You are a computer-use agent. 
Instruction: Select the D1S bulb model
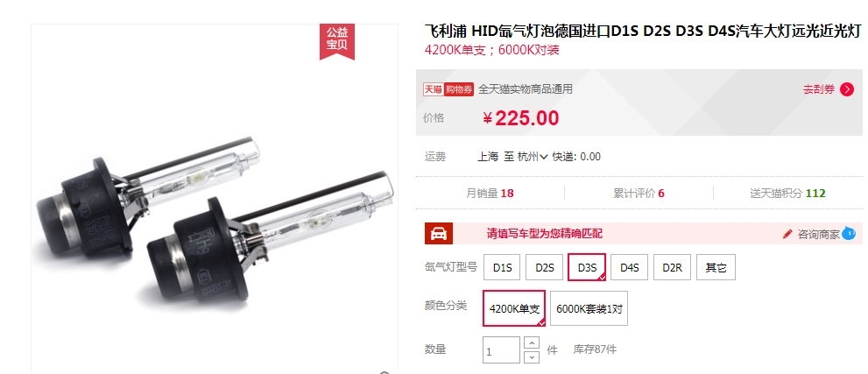(502, 268)
